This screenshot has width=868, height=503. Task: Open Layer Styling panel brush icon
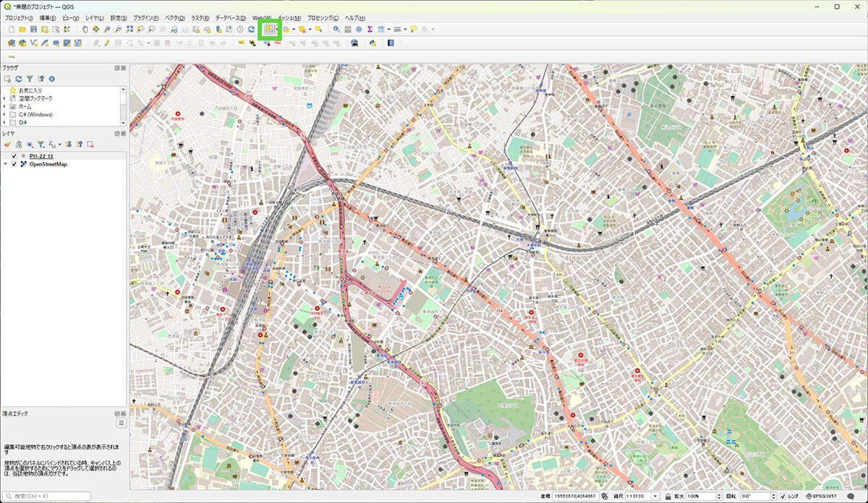point(7,145)
